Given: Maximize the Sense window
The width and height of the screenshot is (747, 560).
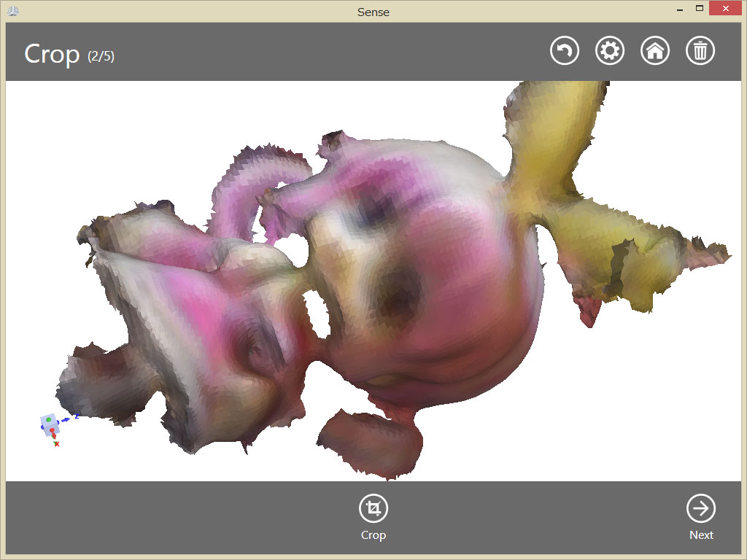Looking at the screenshot, I should [x=700, y=9].
